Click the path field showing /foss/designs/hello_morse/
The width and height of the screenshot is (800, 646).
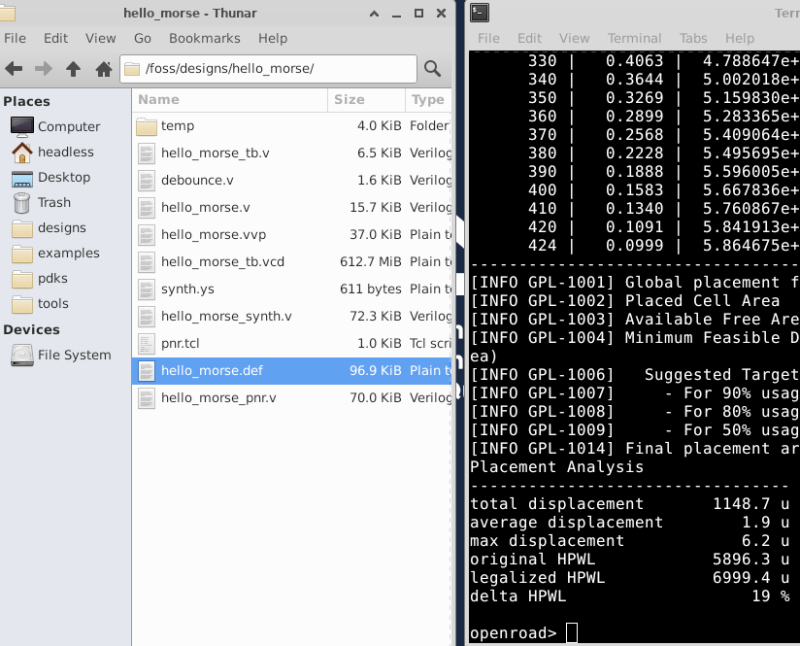point(270,69)
